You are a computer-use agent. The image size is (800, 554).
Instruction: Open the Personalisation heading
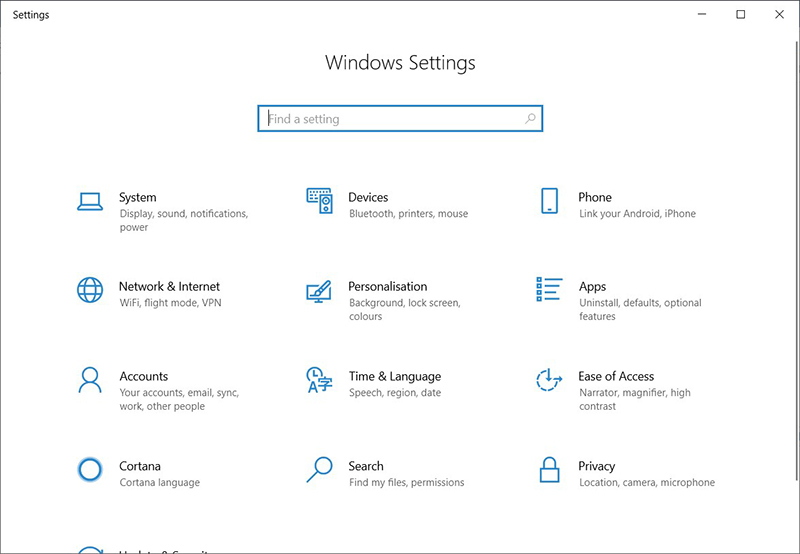coord(388,287)
